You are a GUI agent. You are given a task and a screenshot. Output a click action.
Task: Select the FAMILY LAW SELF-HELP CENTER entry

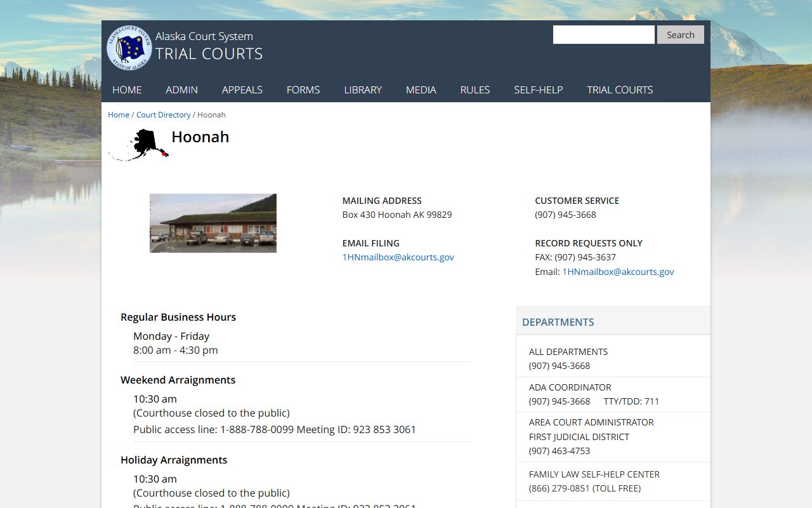[x=594, y=474]
